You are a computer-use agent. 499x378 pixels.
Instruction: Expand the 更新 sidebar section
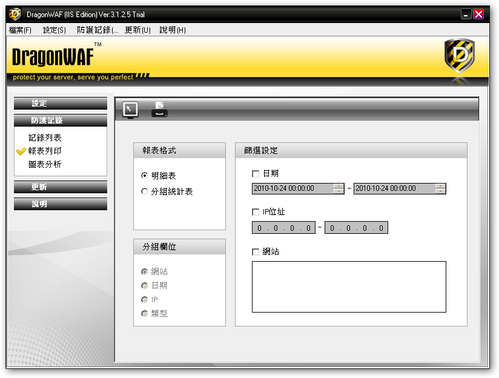coord(60,187)
